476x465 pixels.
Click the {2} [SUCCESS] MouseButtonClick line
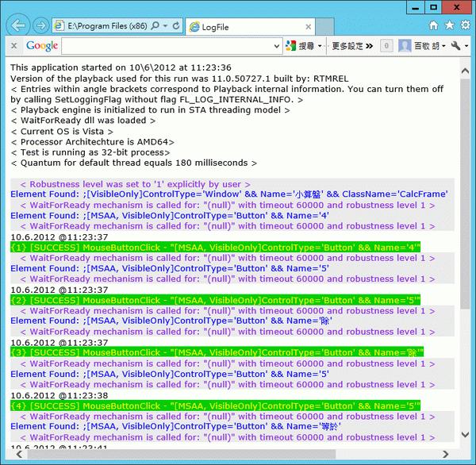[215, 301]
